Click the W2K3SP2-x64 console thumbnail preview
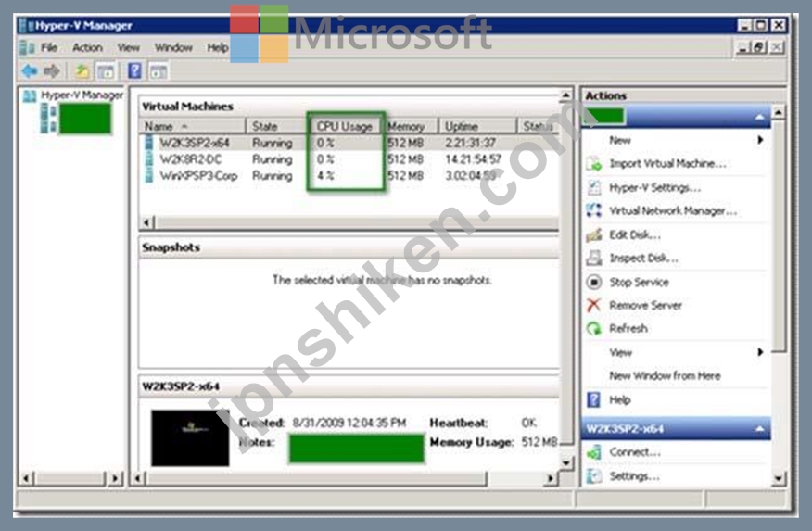 [x=189, y=437]
